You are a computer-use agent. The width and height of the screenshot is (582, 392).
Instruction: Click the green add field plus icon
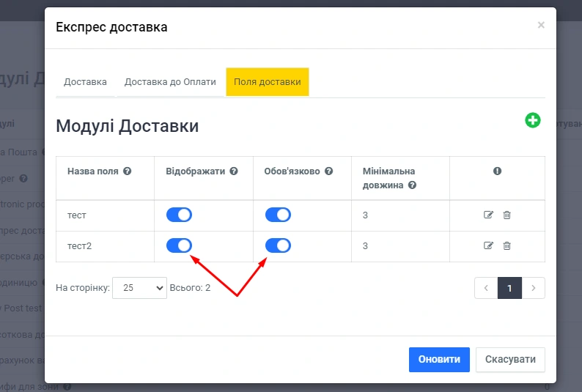coord(533,120)
